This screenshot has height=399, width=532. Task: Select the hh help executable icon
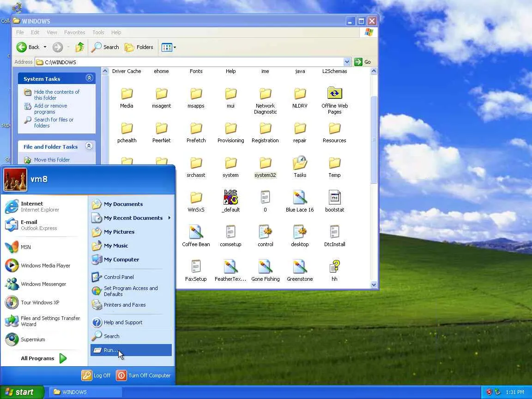coord(334,266)
